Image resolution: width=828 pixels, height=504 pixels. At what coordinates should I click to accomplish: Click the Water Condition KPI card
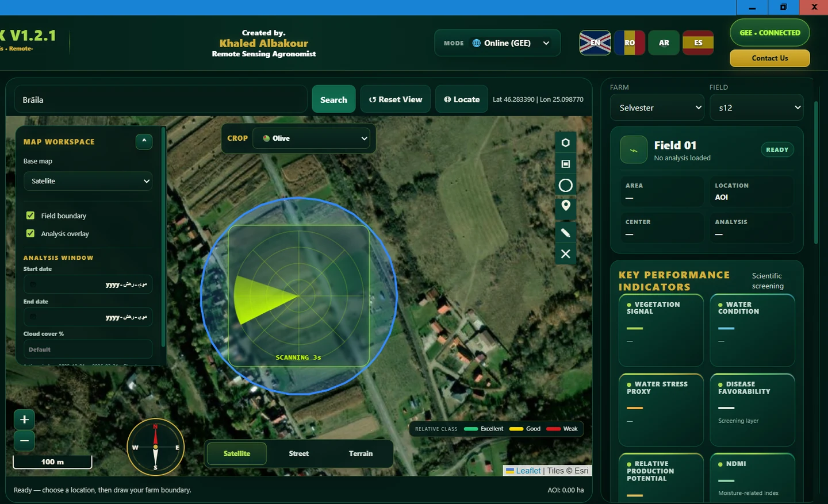point(753,330)
